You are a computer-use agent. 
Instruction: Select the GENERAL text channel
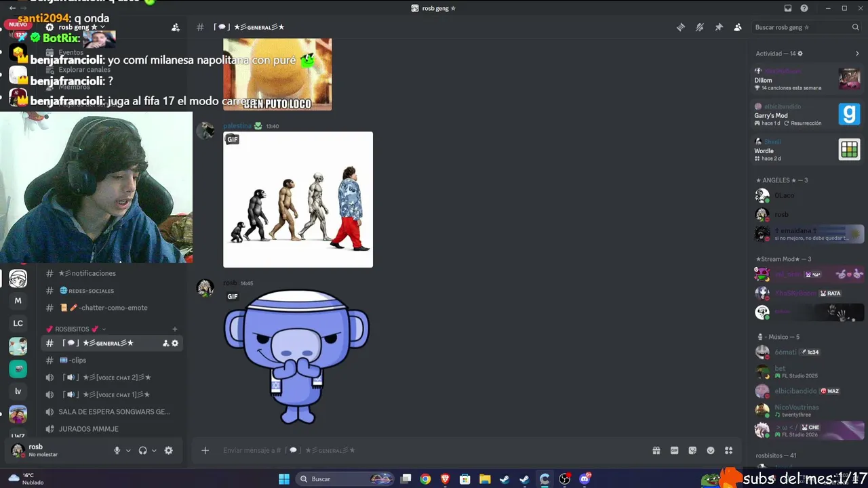tap(113, 343)
